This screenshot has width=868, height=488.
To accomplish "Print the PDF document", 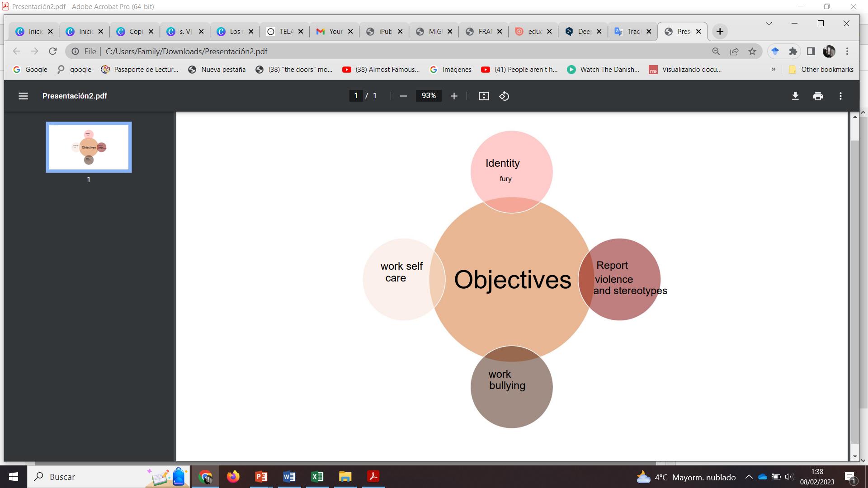I will click(x=818, y=96).
